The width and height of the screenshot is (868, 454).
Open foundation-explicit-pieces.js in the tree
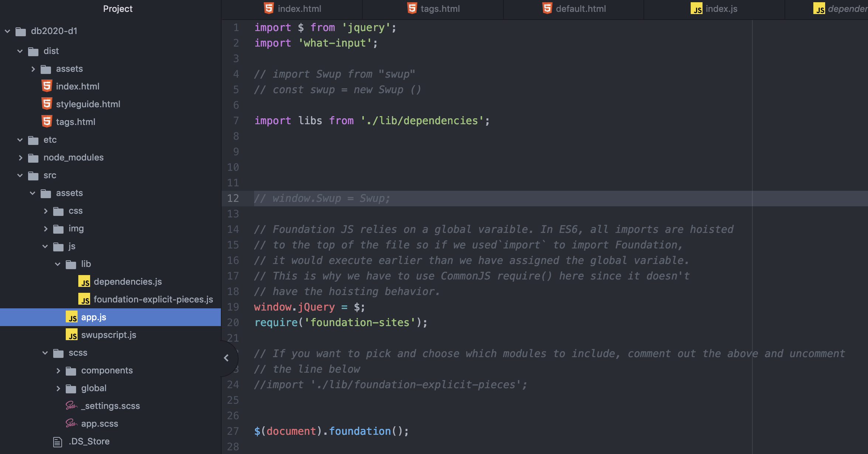coord(153,299)
